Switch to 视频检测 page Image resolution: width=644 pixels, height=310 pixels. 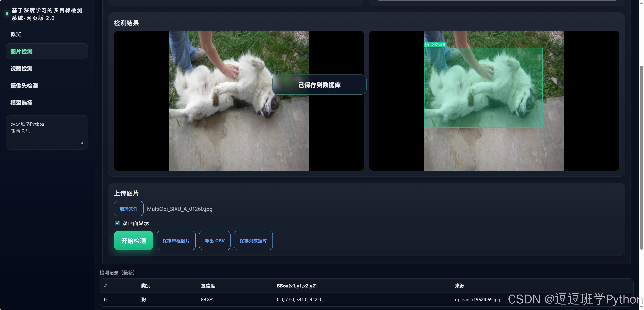click(x=22, y=68)
